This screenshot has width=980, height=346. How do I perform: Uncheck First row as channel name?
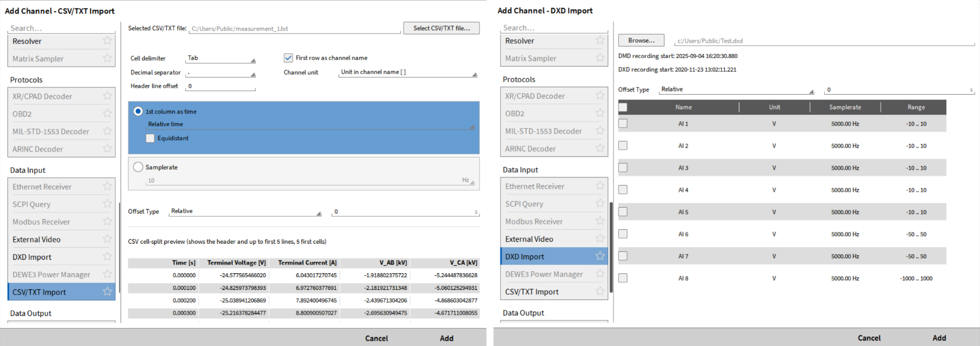288,58
